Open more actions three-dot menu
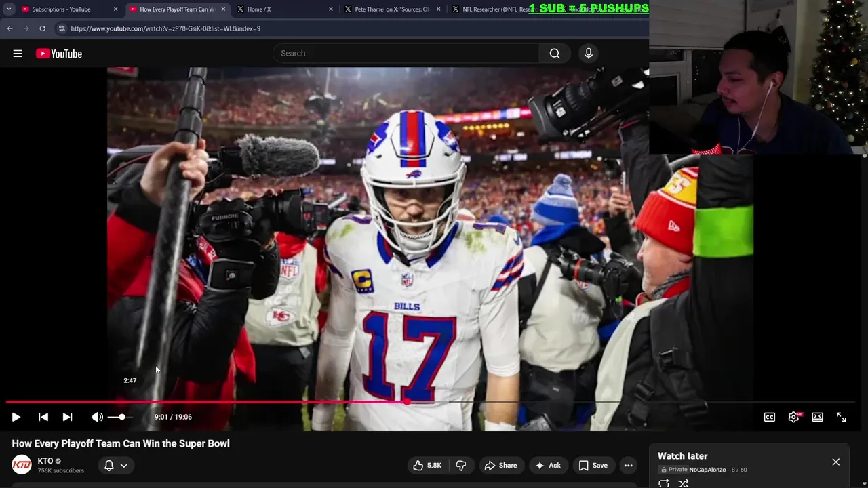 [x=629, y=466]
